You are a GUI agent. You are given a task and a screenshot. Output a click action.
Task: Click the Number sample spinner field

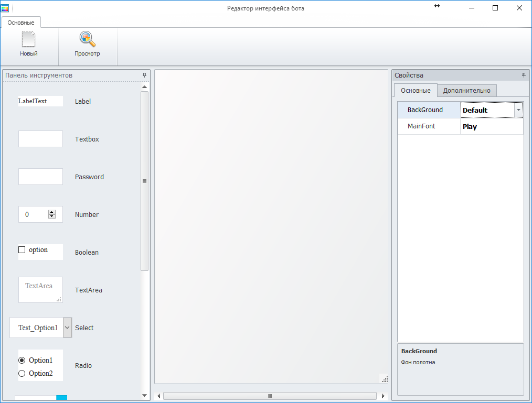[x=40, y=214]
